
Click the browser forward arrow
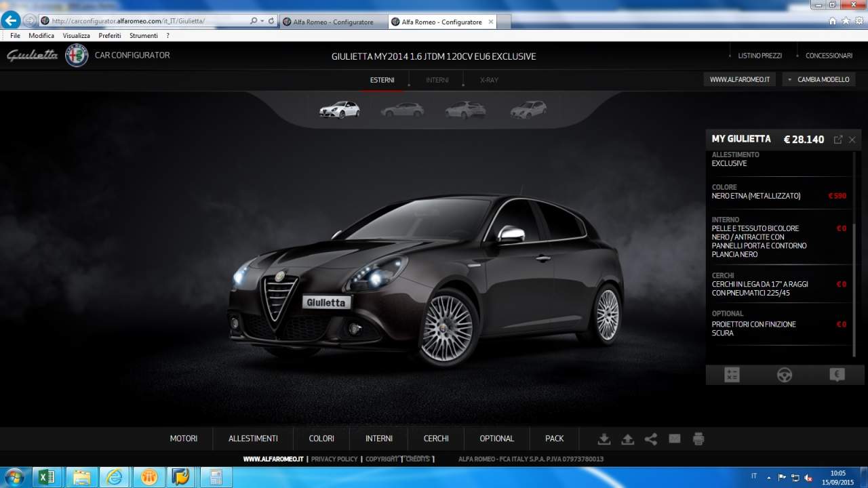(30, 20)
